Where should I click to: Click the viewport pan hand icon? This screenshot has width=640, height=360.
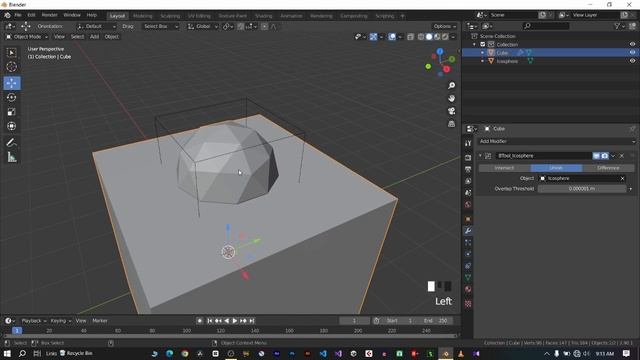click(x=451, y=98)
